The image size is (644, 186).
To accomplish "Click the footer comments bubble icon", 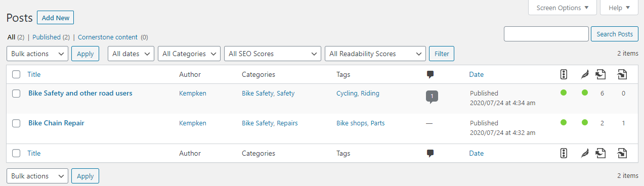I will coord(430,153).
